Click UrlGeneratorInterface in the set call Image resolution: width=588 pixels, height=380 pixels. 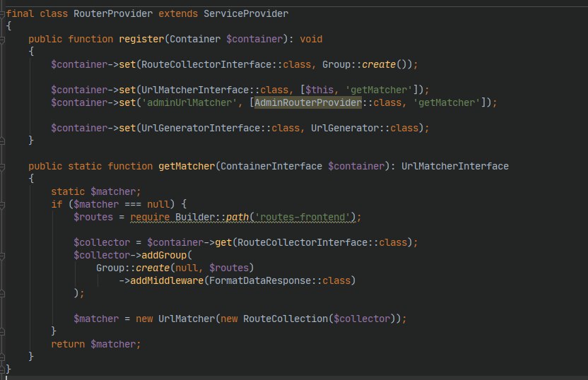point(201,128)
